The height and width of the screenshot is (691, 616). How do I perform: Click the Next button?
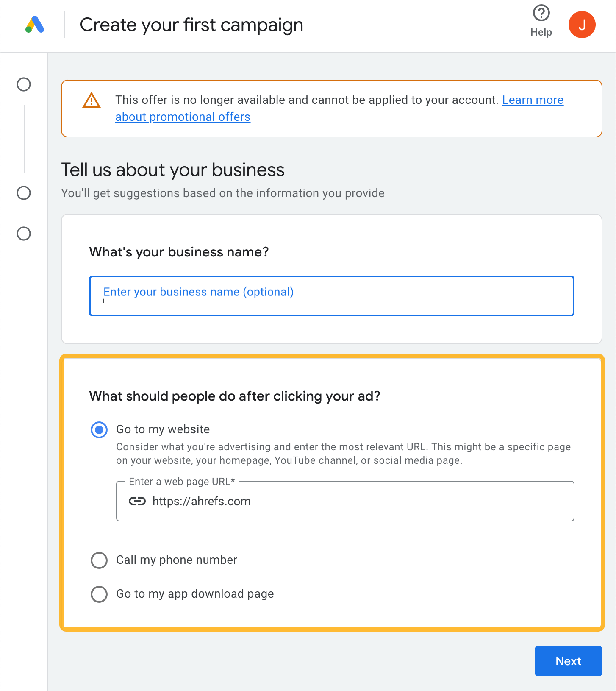[568, 661]
